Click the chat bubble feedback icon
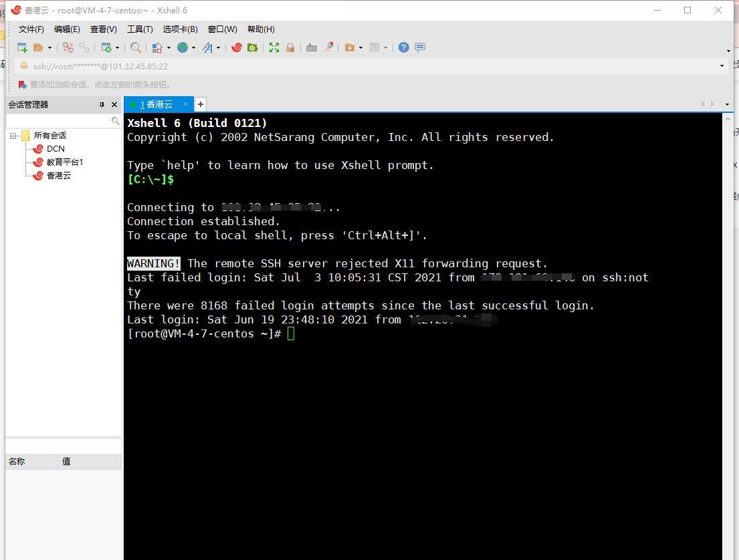This screenshot has height=560, width=739. [x=420, y=47]
